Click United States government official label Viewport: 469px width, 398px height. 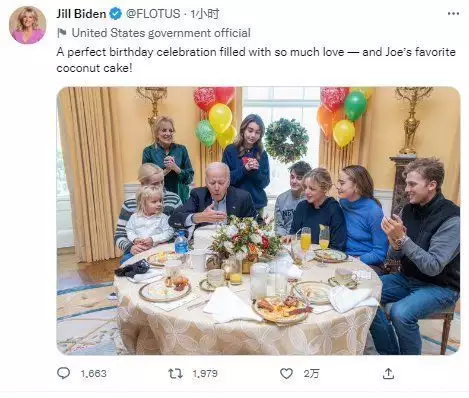(x=161, y=33)
